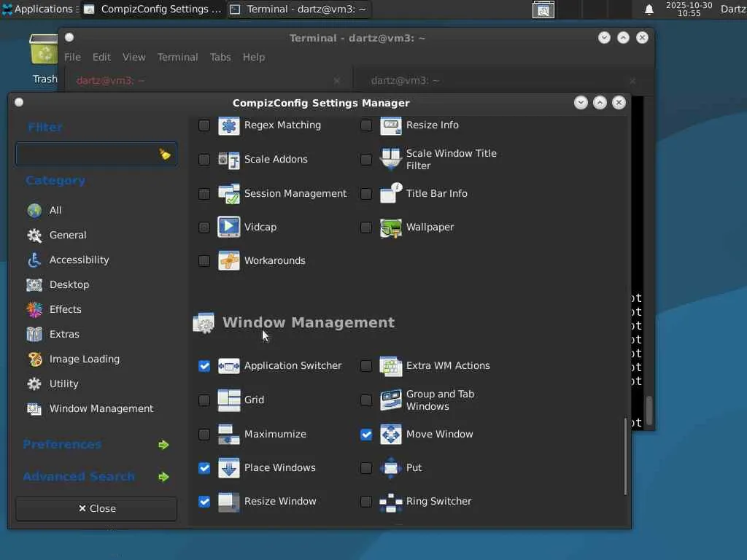Open the Scale Addons plugin icon
747x560 pixels.
[228, 160]
